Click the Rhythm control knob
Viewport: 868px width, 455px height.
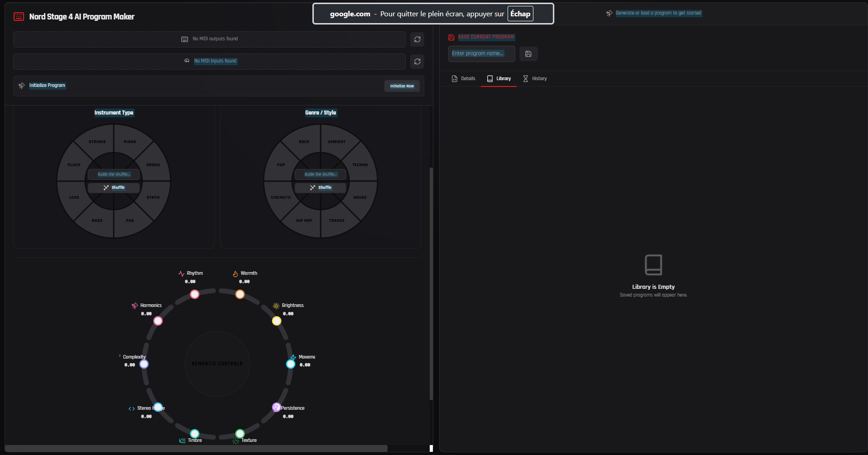pyautogui.click(x=195, y=294)
